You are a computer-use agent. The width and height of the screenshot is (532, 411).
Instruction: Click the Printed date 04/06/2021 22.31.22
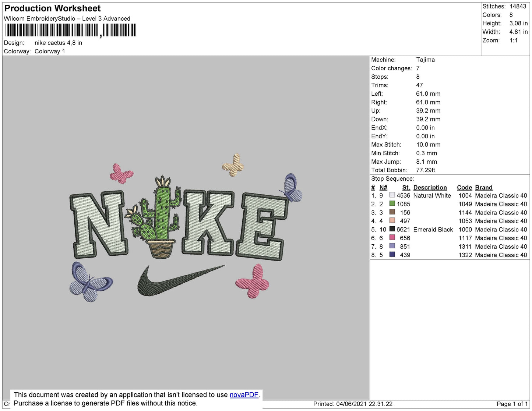pyautogui.click(x=364, y=404)
